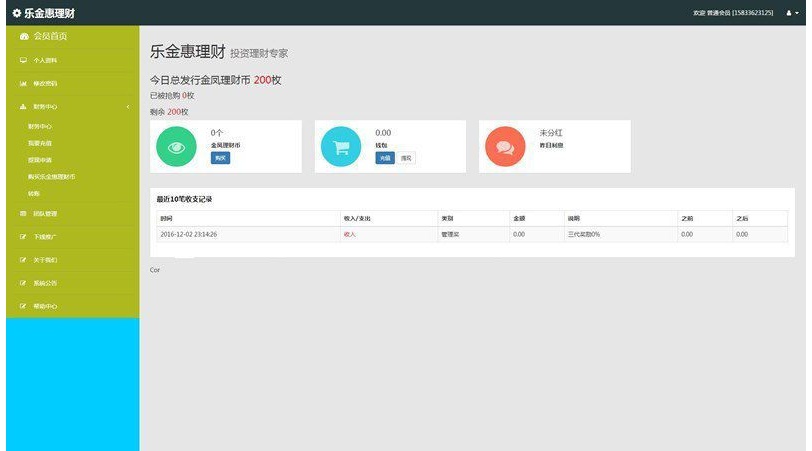Open the user account dropdown in top bar
The width and height of the screenshot is (812, 451).
pos(792,13)
